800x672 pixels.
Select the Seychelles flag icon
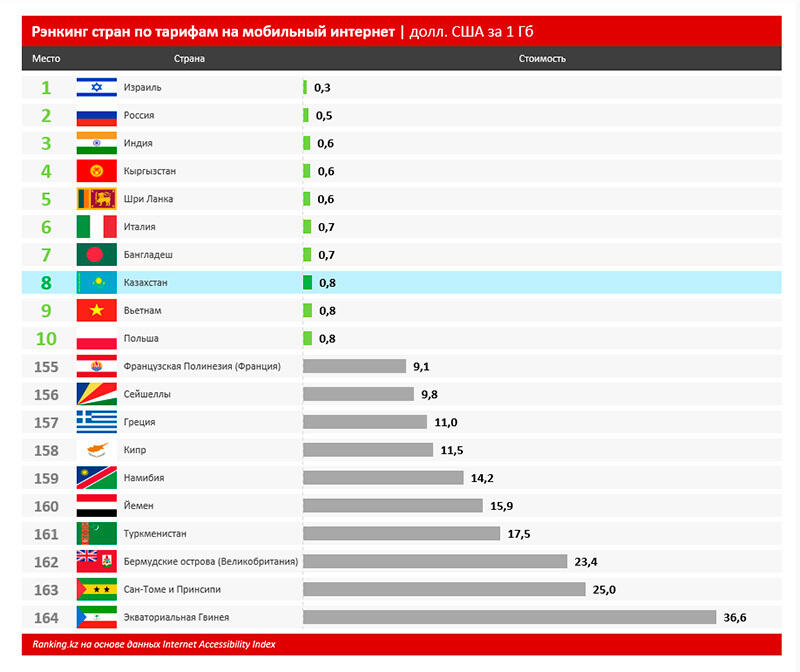(x=97, y=394)
